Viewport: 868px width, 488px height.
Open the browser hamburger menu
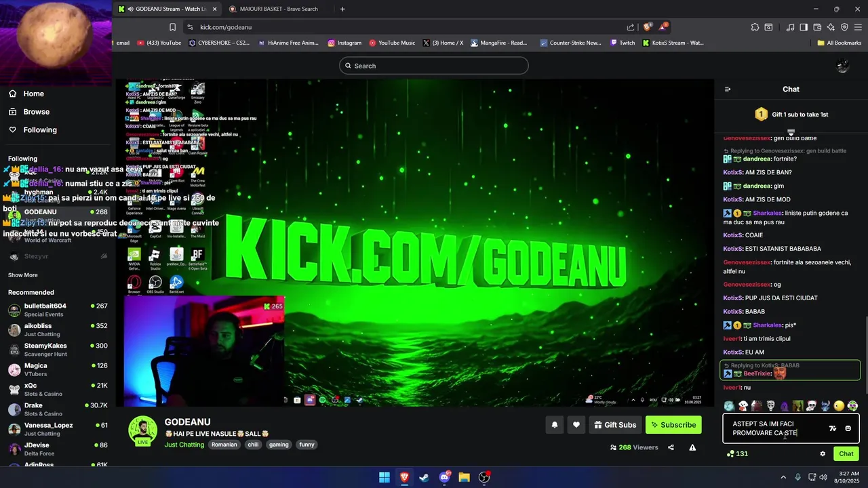[x=858, y=27]
